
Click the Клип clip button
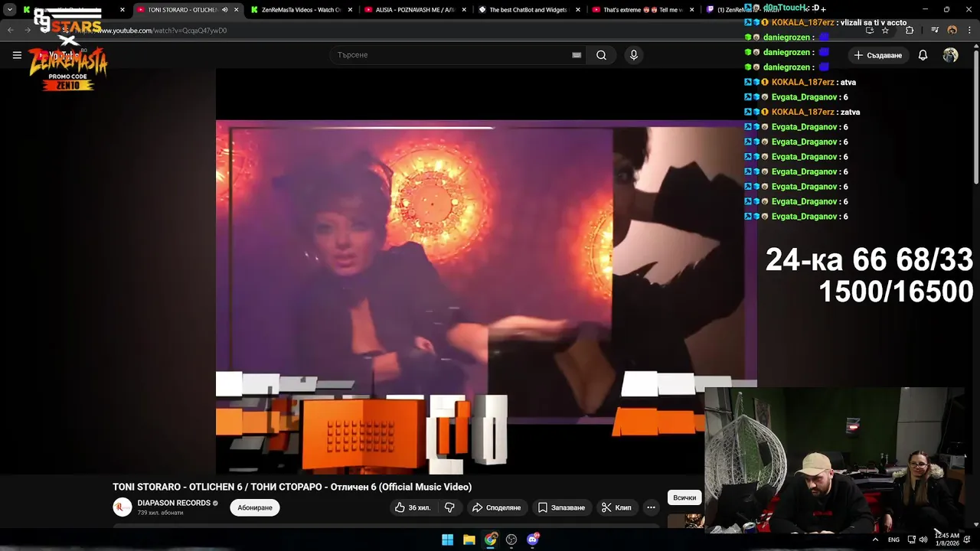pos(616,507)
